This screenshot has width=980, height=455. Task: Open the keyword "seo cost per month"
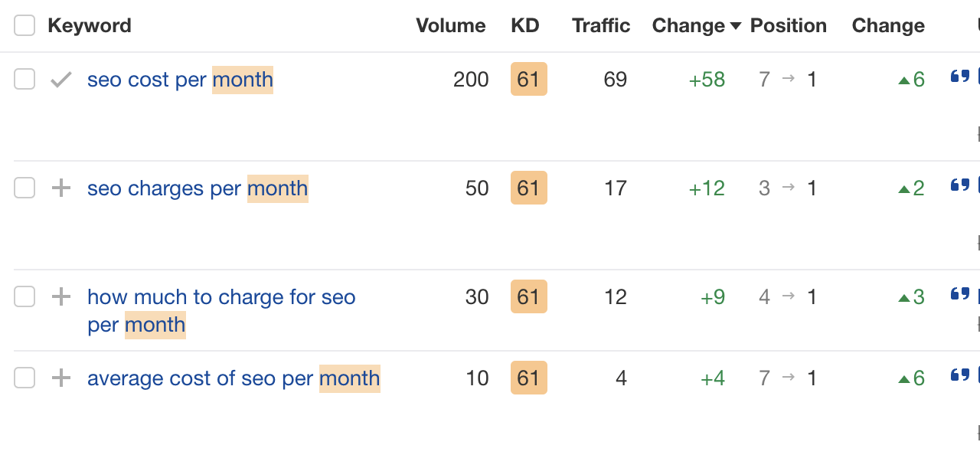coord(180,79)
